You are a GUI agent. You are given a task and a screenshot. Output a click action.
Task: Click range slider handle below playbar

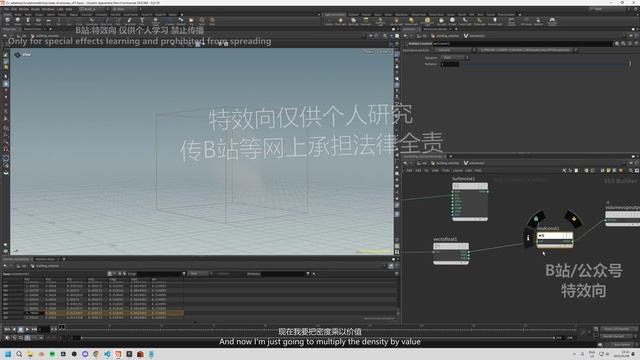coord(81,338)
